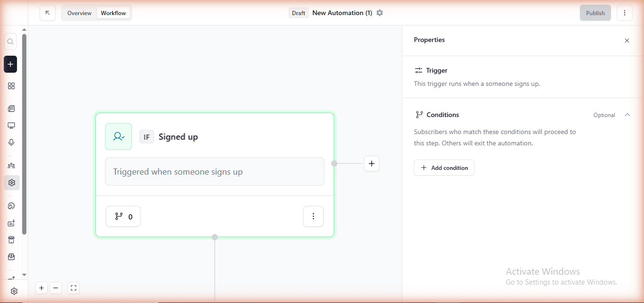
Task: Click the Add condition button
Action: coord(444,168)
